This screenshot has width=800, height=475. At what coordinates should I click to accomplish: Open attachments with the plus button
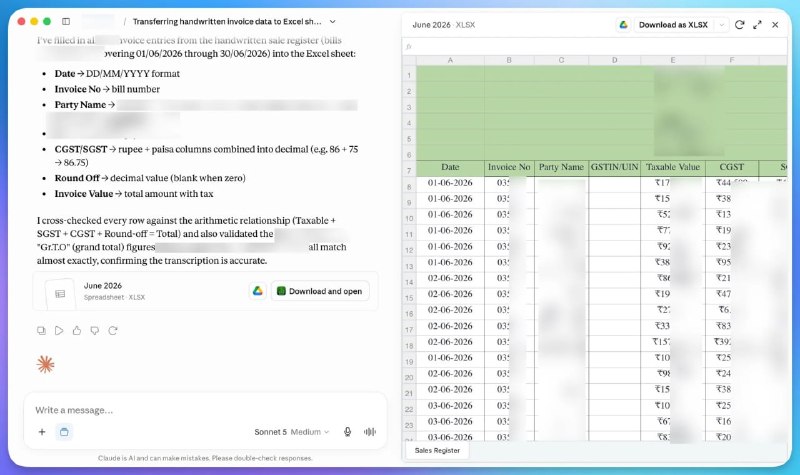tap(42, 432)
